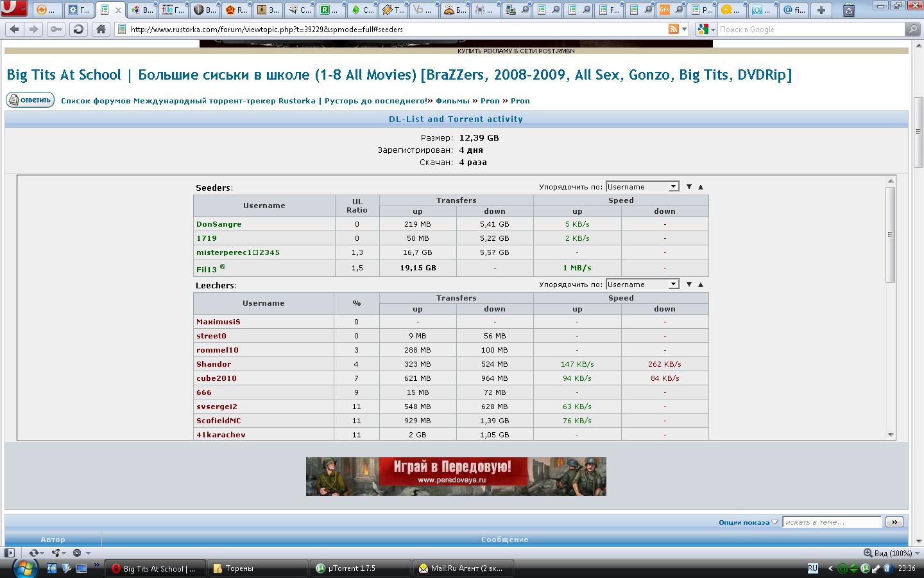Screen dimensions: 924x578
Task: Open seeder DonSangre's profile
Action: pos(219,224)
